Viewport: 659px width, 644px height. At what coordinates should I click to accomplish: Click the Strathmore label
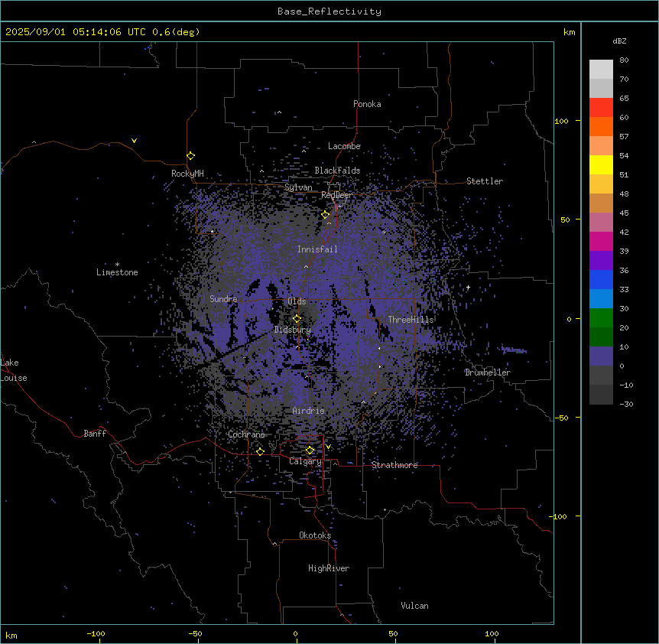394,465
